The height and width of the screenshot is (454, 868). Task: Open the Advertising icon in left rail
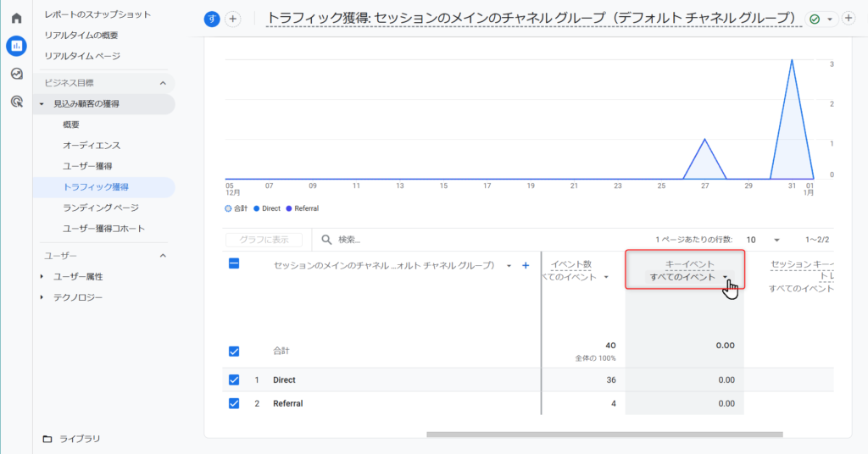tap(16, 102)
